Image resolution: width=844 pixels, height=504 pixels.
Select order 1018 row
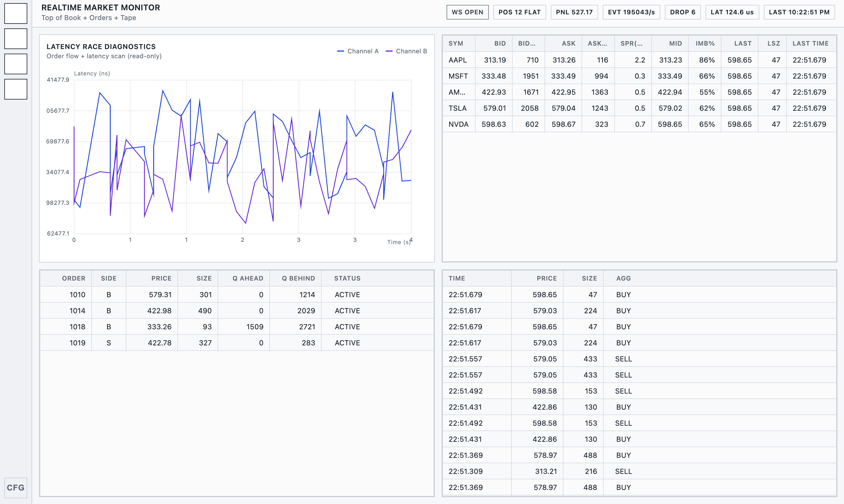pyautogui.click(x=237, y=327)
